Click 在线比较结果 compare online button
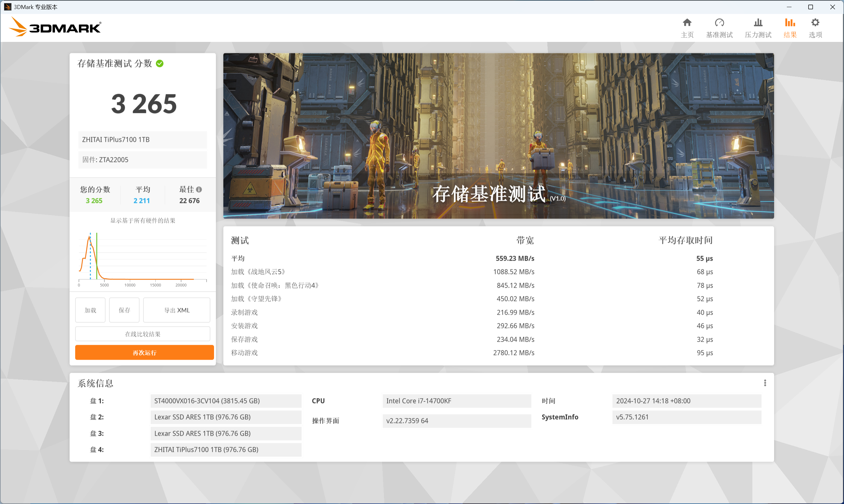844x504 pixels. tap(143, 334)
